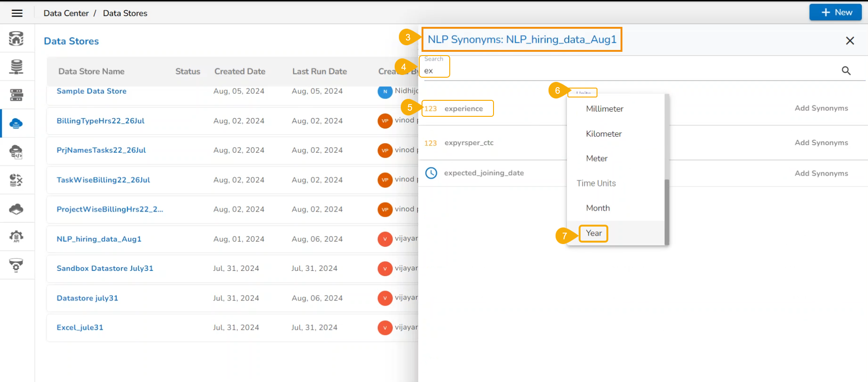This screenshot has height=382, width=868.
Task: Choose Meter unit option
Action: pos(597,159)
